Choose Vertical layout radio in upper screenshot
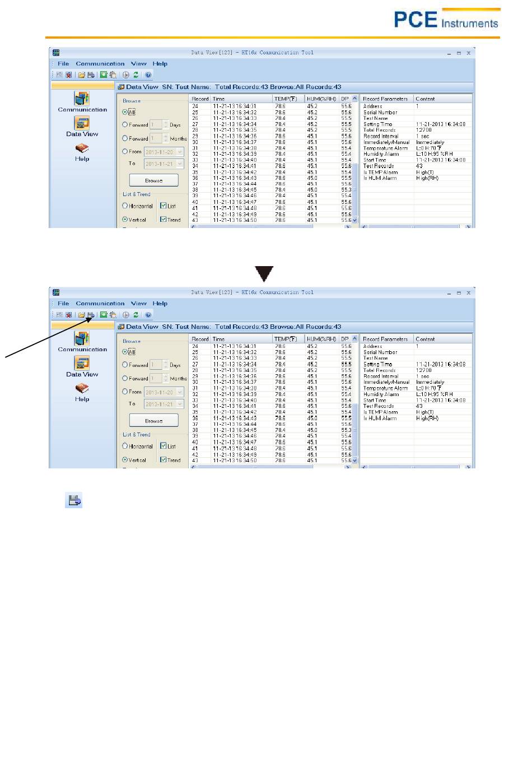The height and width of the screenshot is (772, 532). [x=125, y=219]
